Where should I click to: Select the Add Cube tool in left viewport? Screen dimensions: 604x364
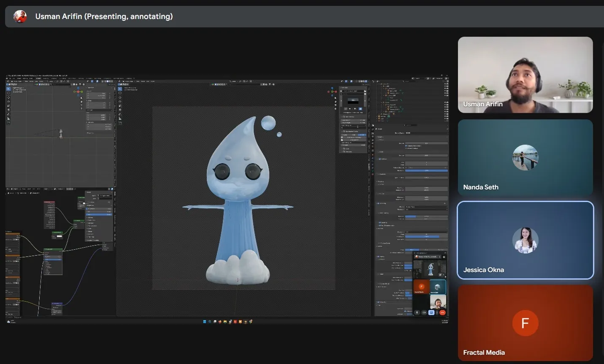8,123
